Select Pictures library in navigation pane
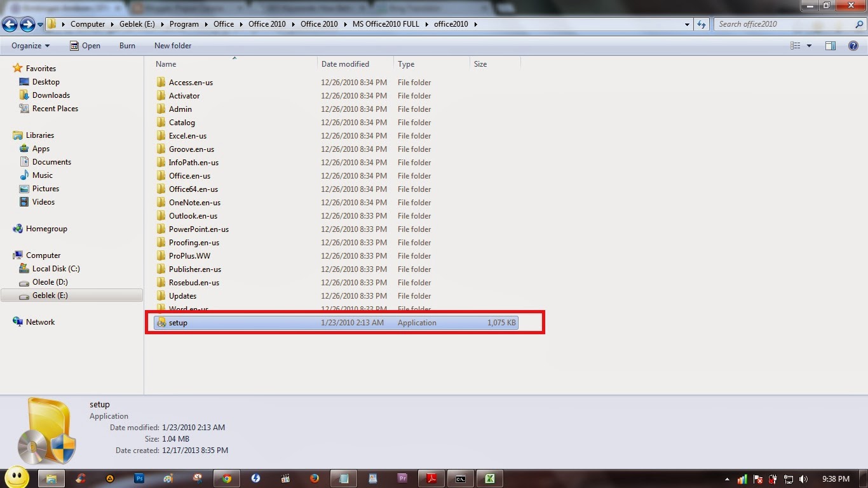The width and height of the screenshot is (868, 488). tap(46, 189)
